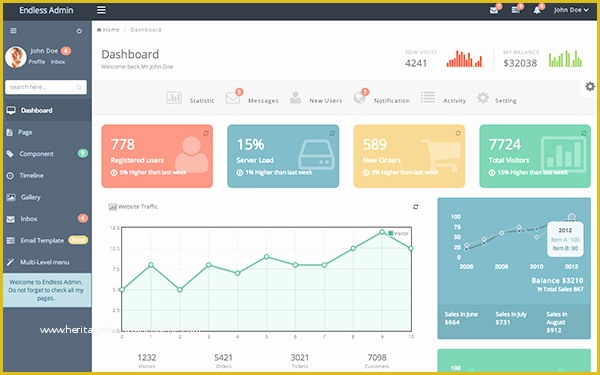
Task: Click the Notification globe icon
Action: [359, 98]
